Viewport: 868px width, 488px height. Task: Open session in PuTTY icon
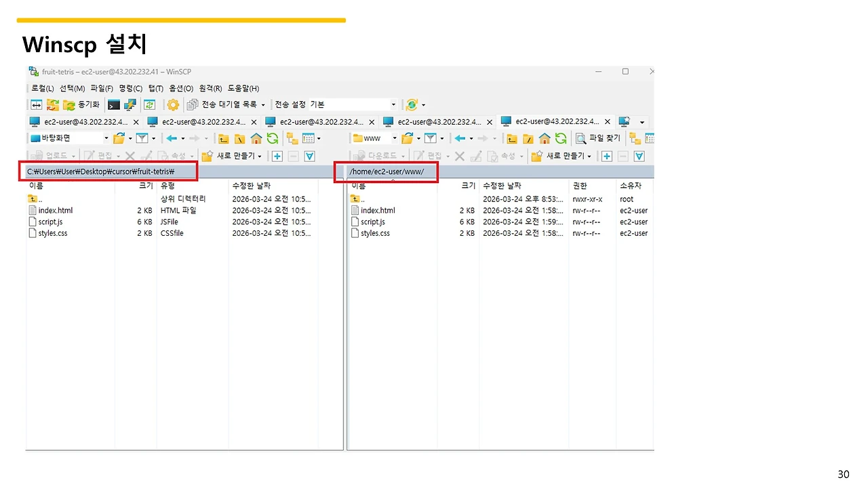pyautogui.click(x=130, y=105)
